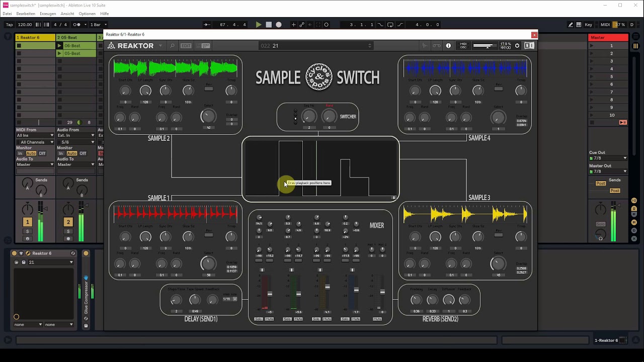Click Reaktor audio engine power icon
The width and height of the screenshot is (644, 362).
tap(517, 46)
